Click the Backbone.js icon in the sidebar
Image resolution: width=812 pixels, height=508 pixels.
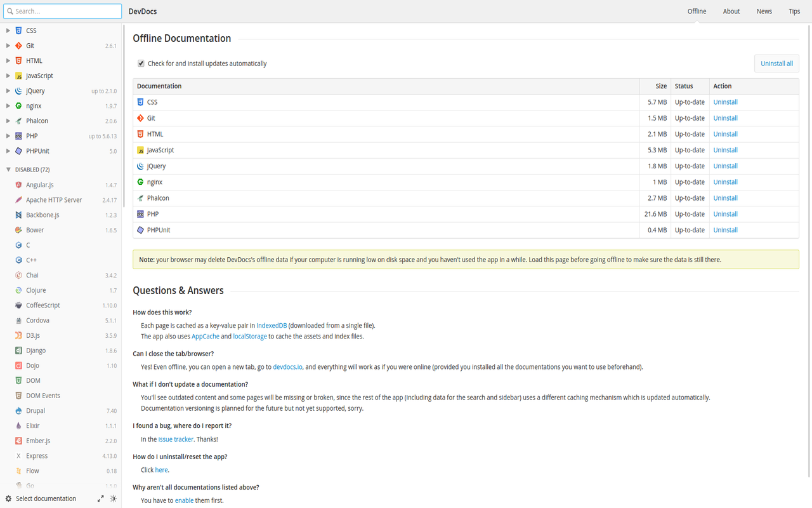pos(18,215)
